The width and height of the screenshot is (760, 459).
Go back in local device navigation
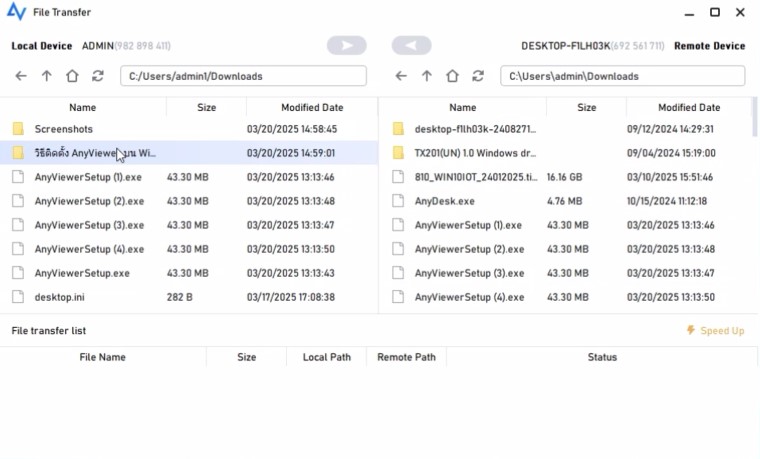point(21,76)
